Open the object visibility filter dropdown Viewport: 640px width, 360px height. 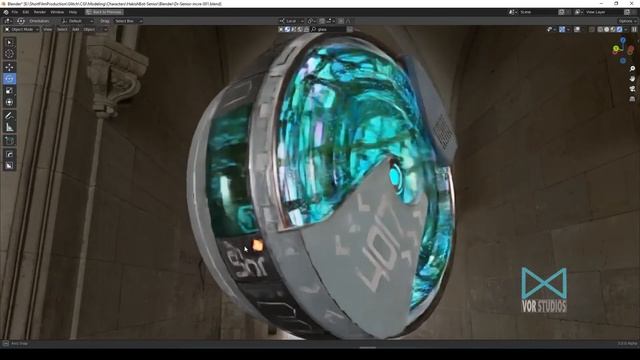pyautogui.click(x=551, y=29)
